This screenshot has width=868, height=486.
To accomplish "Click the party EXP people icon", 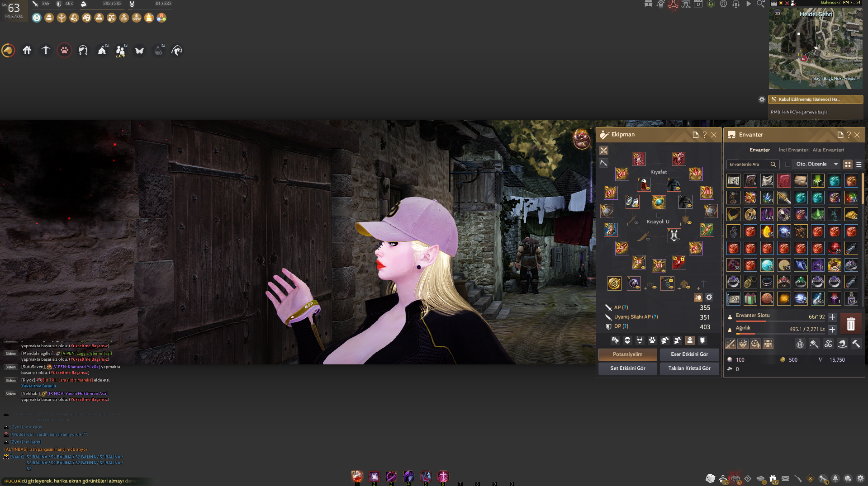I will click(121, 50).
